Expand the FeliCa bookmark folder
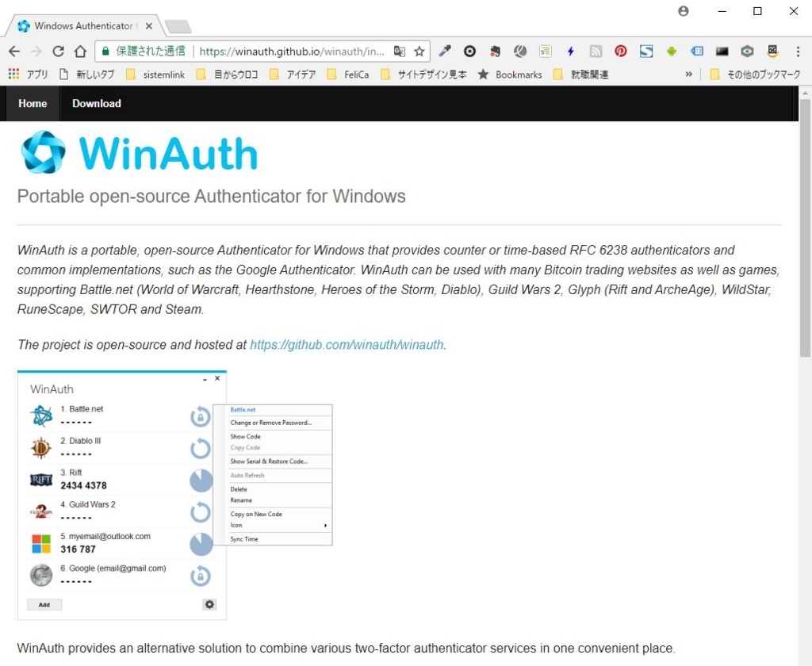812x666 pixels. click(349, 75)
